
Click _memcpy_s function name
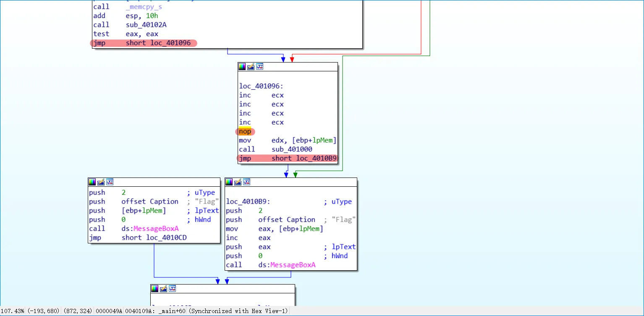pos(144,7)
